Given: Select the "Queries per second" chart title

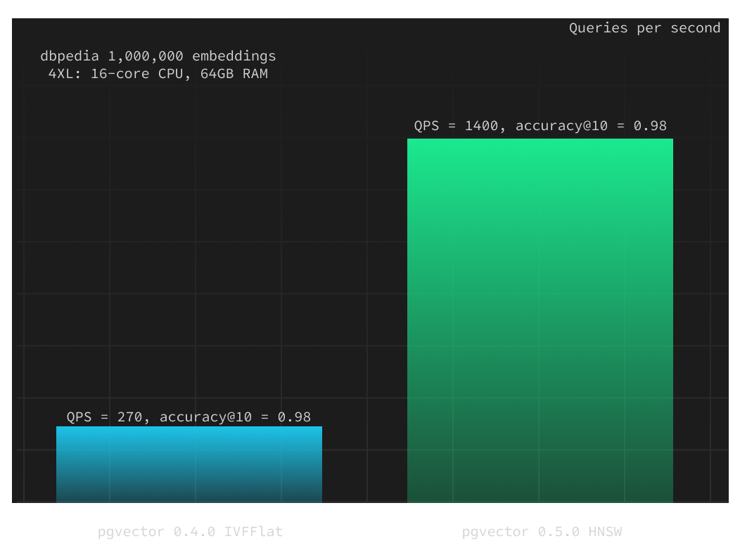Looking at the screenshot, I should click(644, 28).
